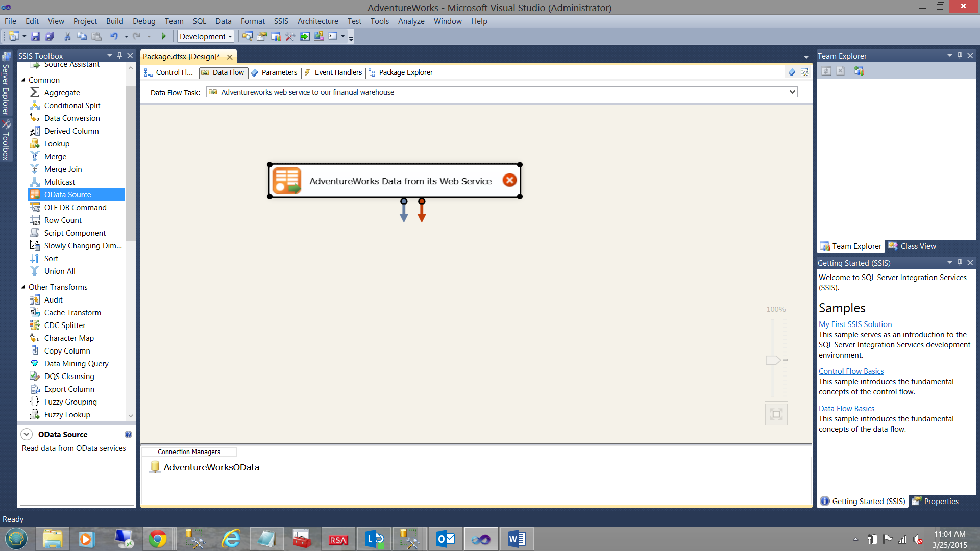This screenshot has height=551, width=980.
Task: Open the Development configuration dropdown
Action: 230,36
